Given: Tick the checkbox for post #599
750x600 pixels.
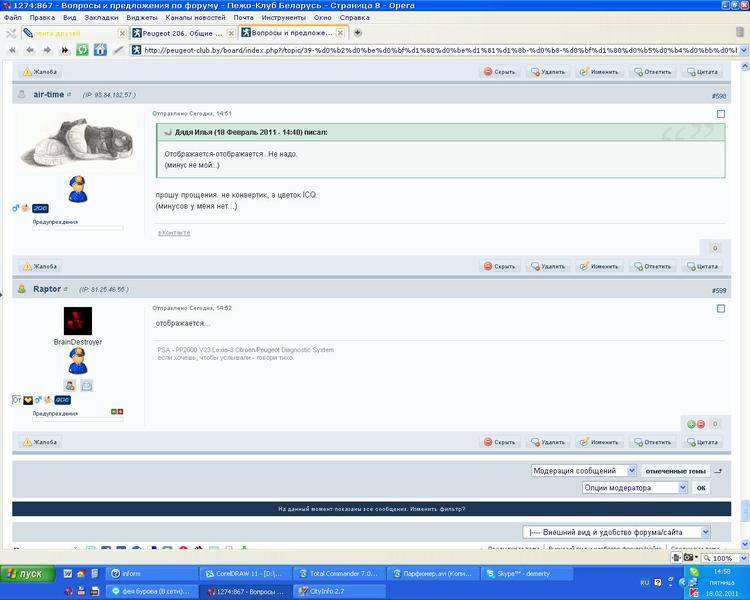Looking at the screenshot, I should tap(721, 309).
